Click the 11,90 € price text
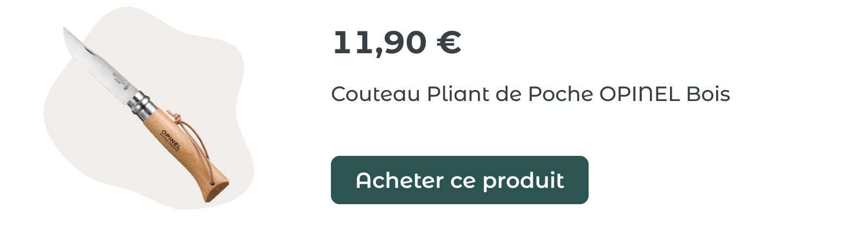Image resolution: width=868 pixels, height=227 pixels. pyautogui.click(x=397, y=43)
